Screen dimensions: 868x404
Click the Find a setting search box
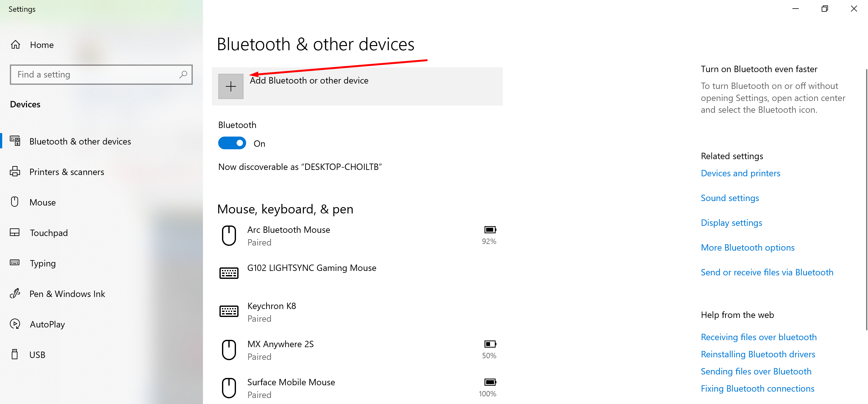pos(96,74)
